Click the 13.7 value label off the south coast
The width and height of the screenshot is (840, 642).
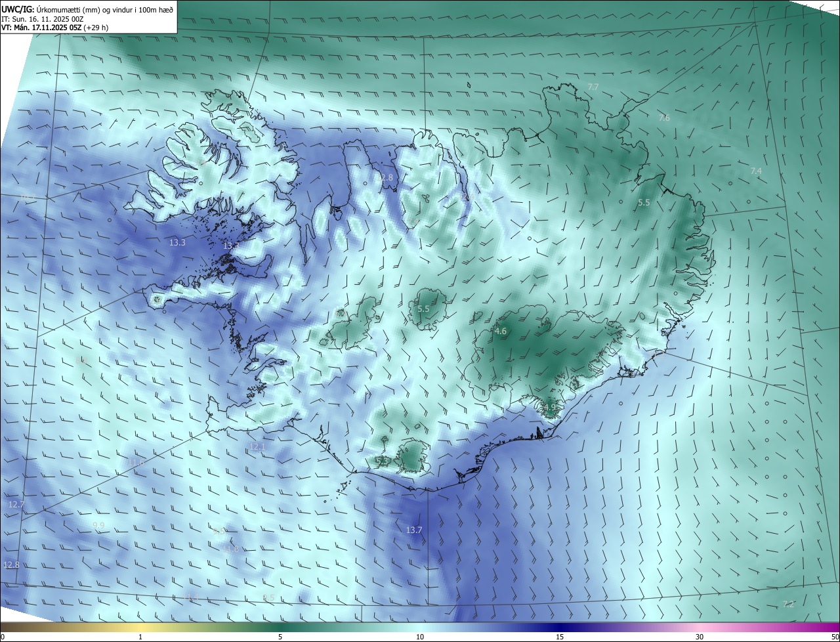414,530
